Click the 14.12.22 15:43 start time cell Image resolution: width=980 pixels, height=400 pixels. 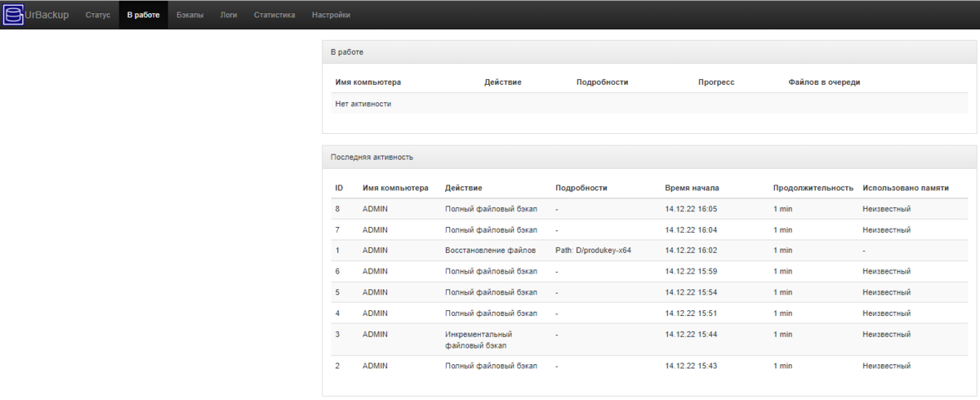click(691, 366)
